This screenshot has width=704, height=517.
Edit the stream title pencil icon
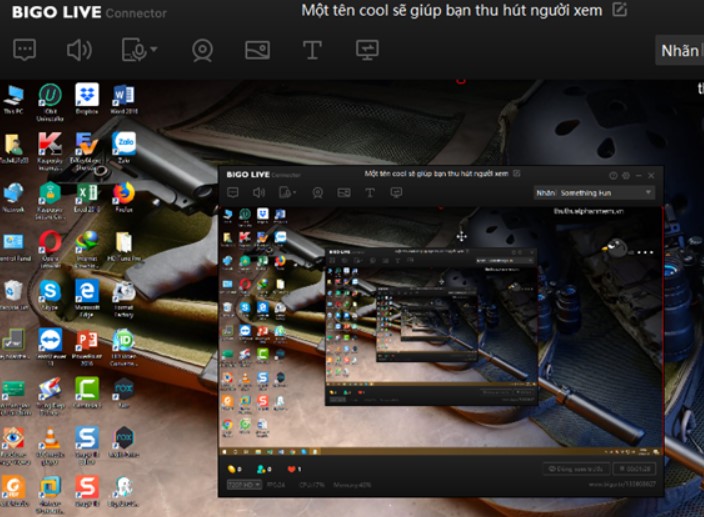coord(620,10)
